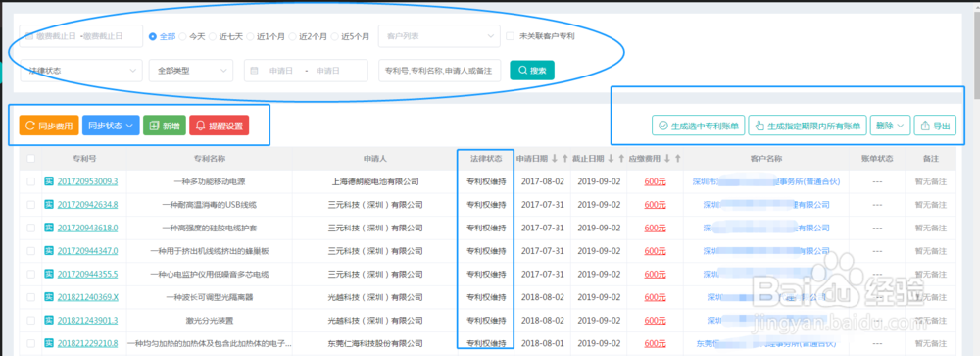Click applicant cell 上海德朗能电池有限公司
980x356 pixels.
click(x=375, y=182)
